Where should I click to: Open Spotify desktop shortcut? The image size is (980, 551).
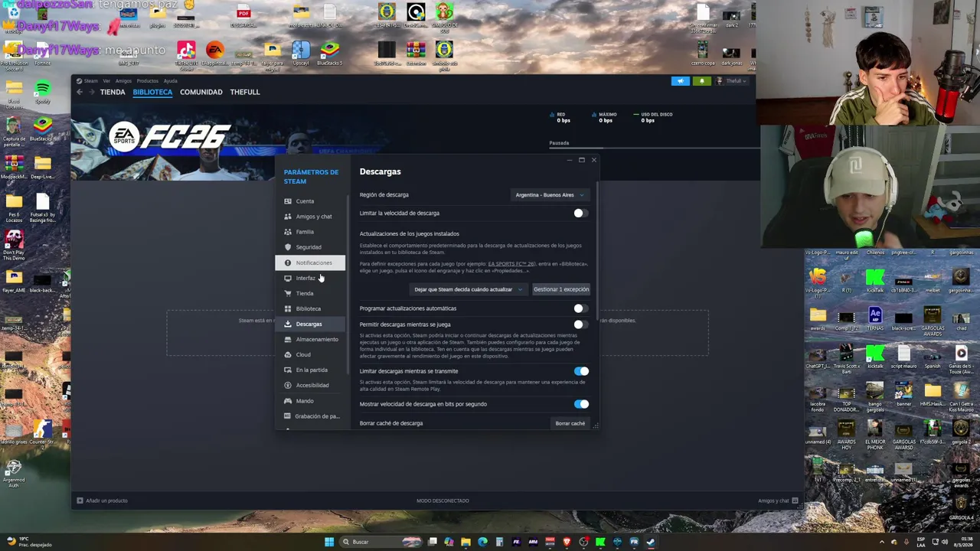[42, 92]
